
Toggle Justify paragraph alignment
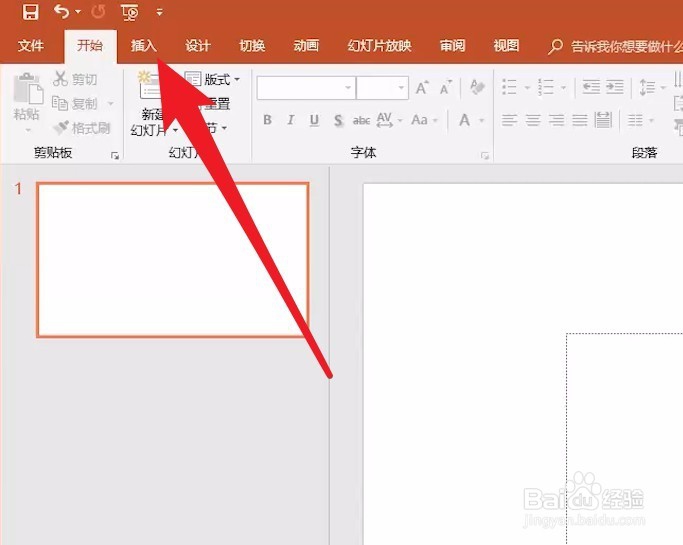point(580,120)
